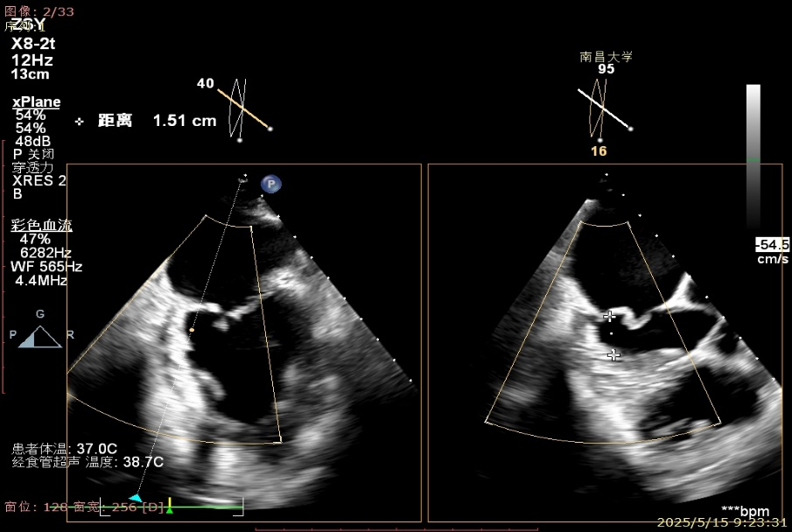Image resolution: width=792 pixels, height=532 pixels.
Task: Click the 经食管超声 温度: 38.7C readout
Action: tap(88, 462)
